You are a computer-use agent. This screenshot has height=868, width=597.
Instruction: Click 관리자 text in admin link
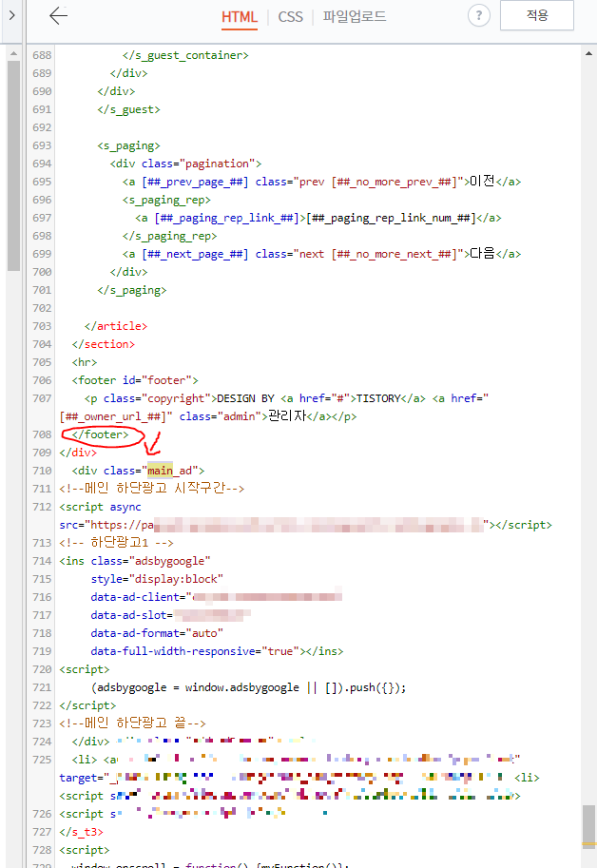point(287,416)
